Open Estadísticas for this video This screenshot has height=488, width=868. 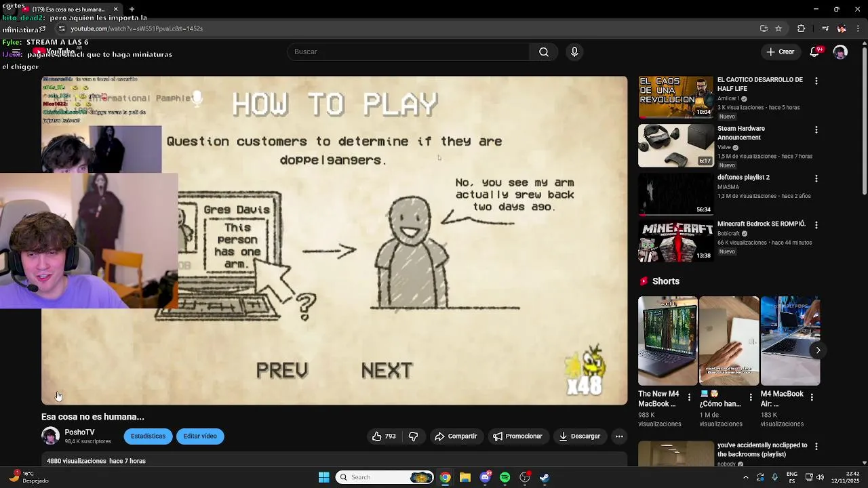click(x=148, y=436)
